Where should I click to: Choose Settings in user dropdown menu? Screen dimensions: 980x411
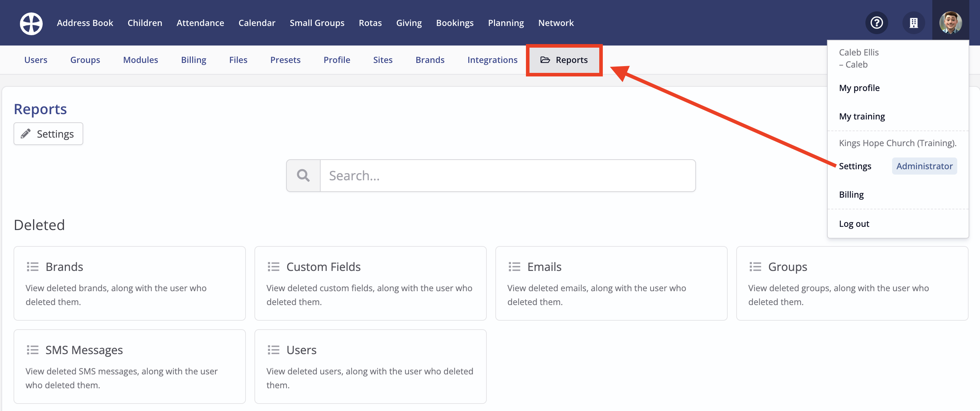click(x=855, y=166)
